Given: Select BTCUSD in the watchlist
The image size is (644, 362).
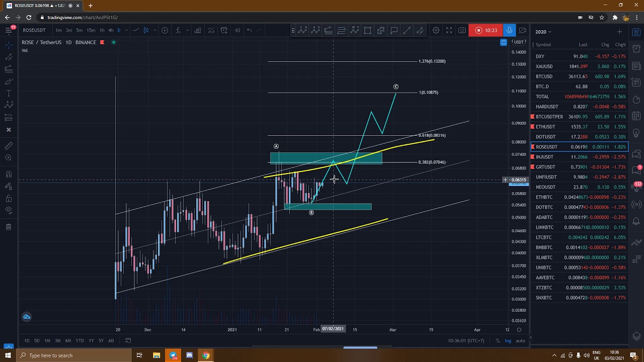Looking at the screenshot, I should (x=580, y=76).
